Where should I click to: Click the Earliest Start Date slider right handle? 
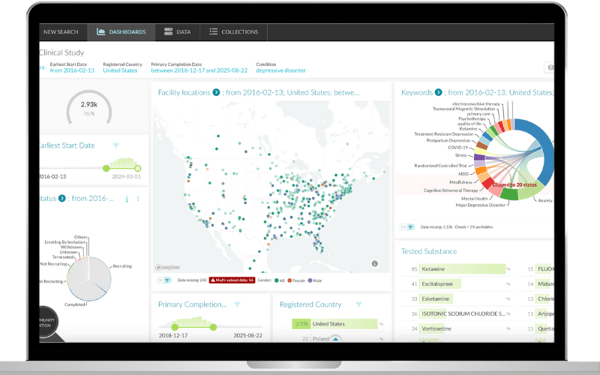point(138,168)
